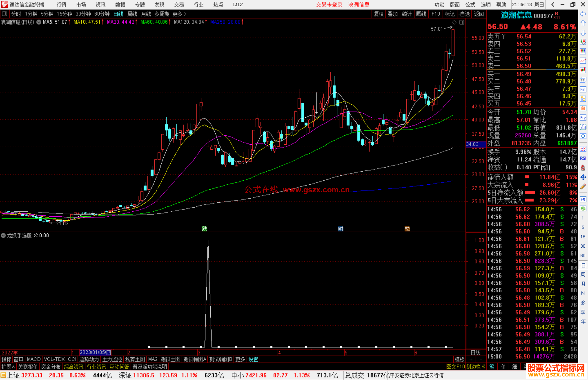Toggle round button beside 浪潮信息(日线) label
Screen dimensions: 588x380
39,22
